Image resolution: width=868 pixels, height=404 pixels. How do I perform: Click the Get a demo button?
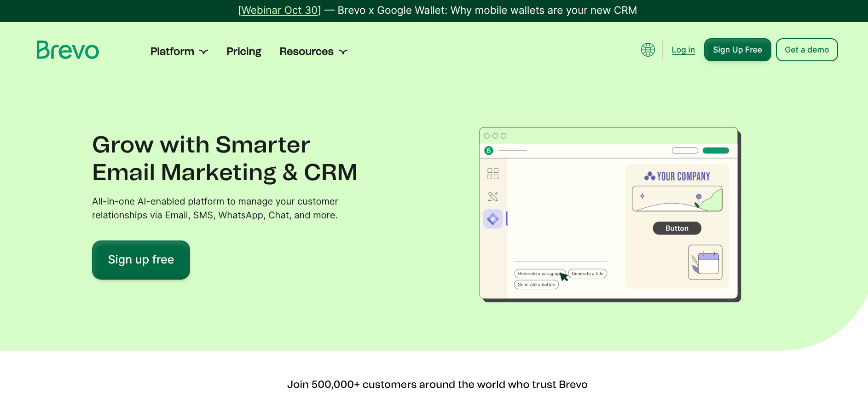pyautogui.click(x=806, y=50)
